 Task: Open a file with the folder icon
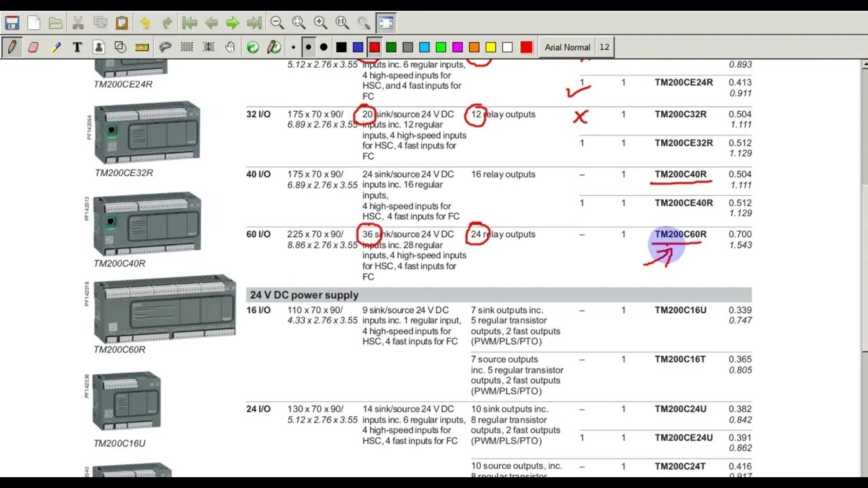click(56, 23)
